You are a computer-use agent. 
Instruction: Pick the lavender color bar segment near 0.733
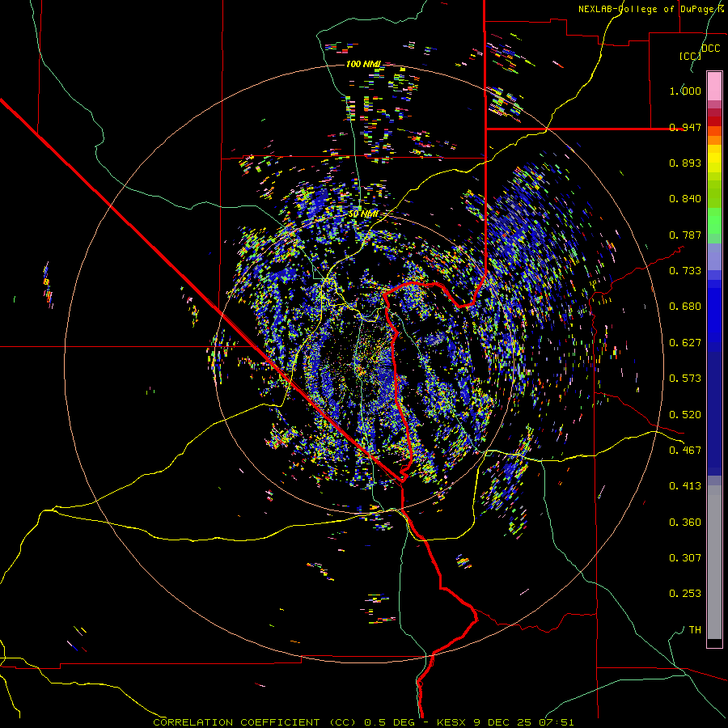tap(714, 256)
